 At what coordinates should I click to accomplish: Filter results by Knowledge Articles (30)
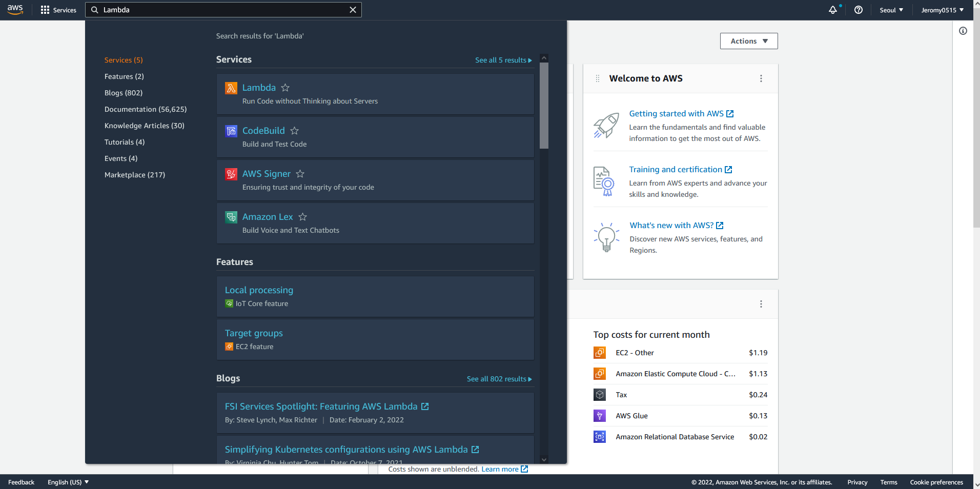[145, 126]
